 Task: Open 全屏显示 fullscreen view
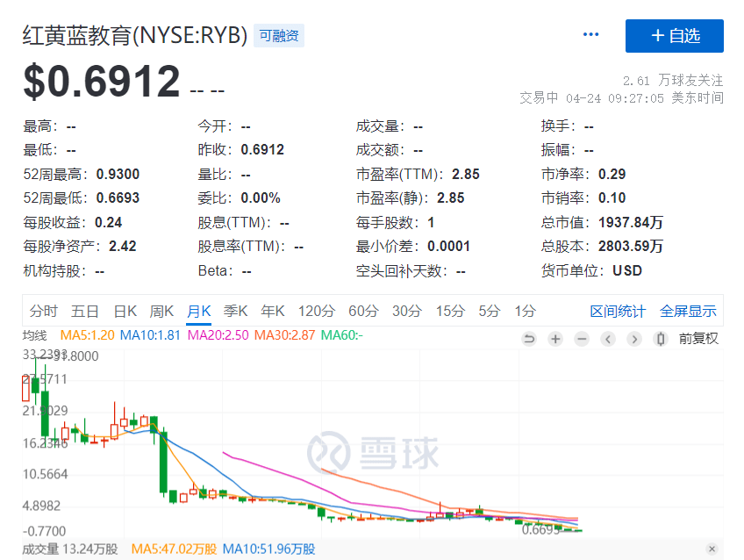tap(688, 311)
